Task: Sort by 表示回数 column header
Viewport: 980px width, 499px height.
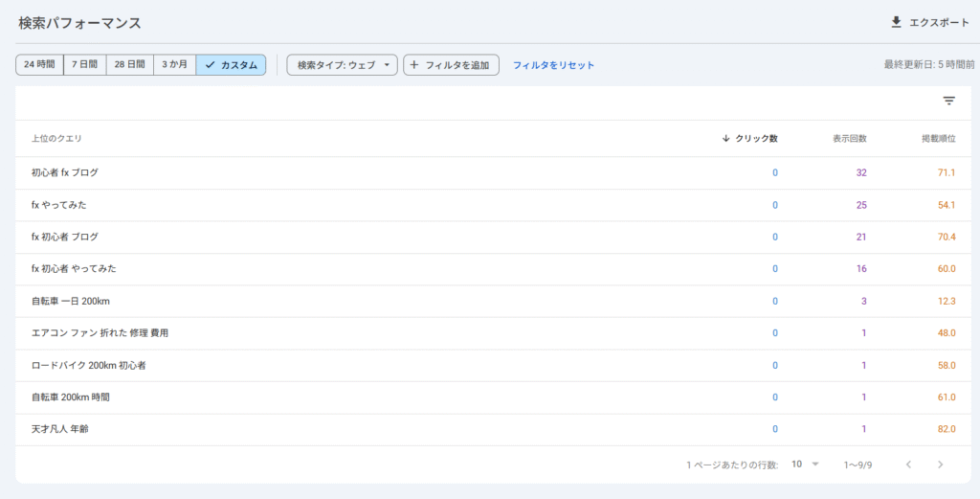Action: [x=849, y=139]
